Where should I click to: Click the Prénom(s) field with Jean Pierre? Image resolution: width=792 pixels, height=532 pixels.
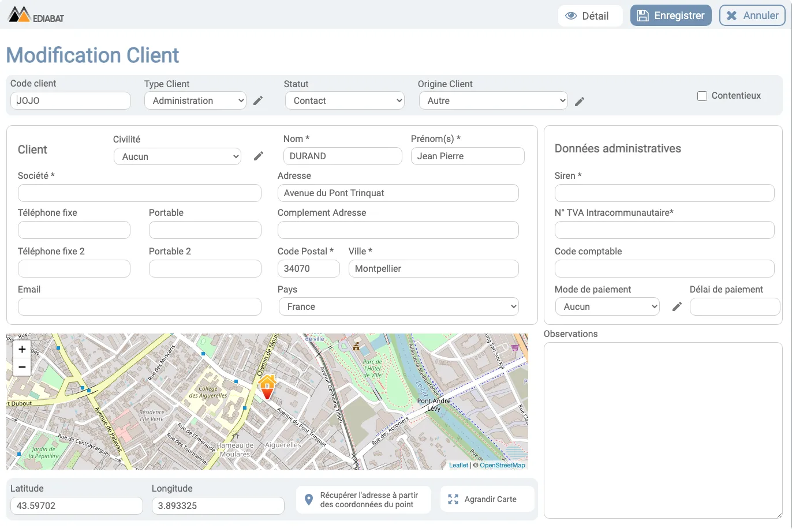point(468,156)
